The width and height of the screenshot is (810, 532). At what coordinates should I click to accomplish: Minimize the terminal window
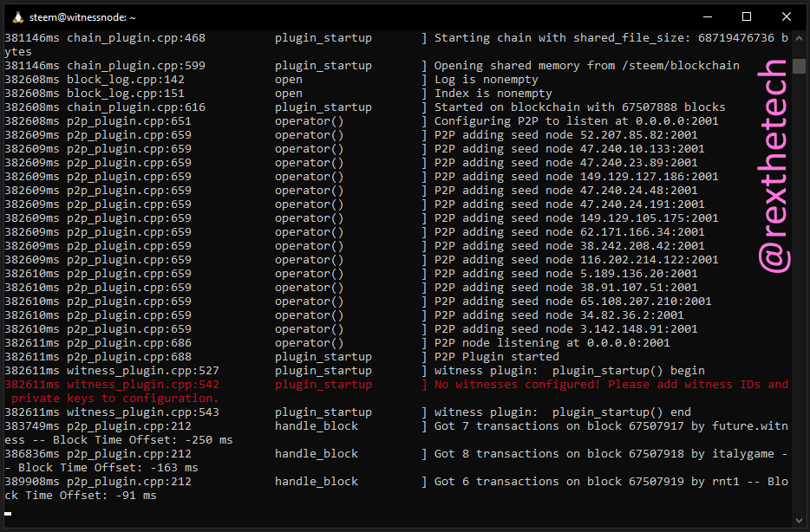(707, 16)
